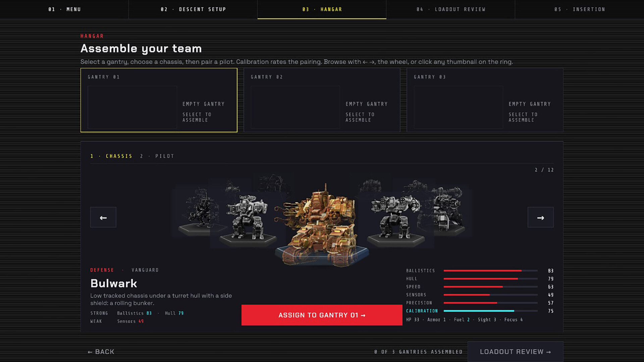644x362 pixels.
Task: Click the next chassis right arrow
Action: click(540, 218)
